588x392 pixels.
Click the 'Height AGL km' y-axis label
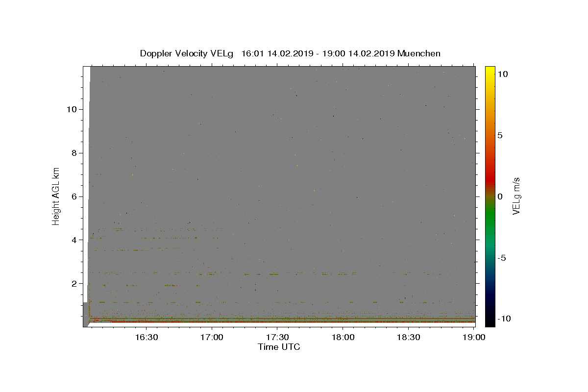pos(56,196)
